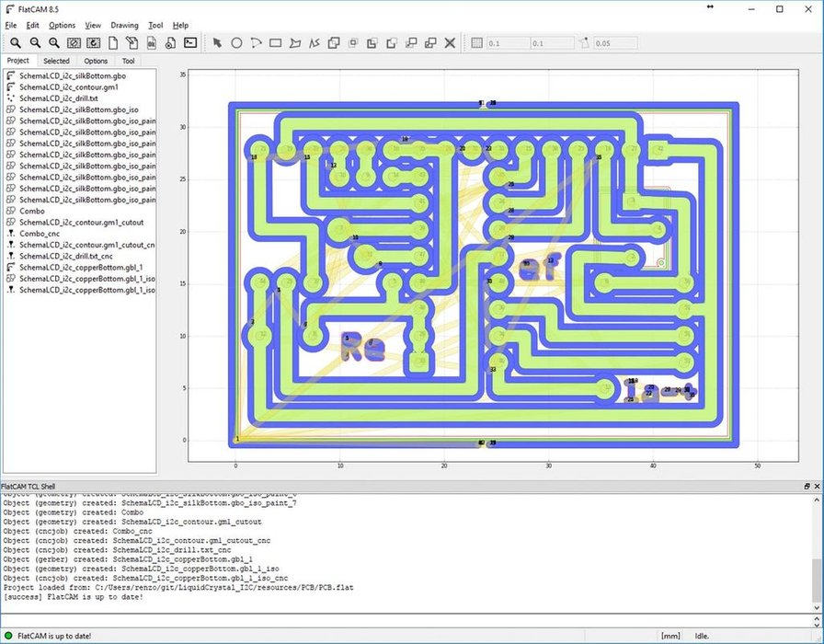Click the second grid spacing 0.1 field

552,43
